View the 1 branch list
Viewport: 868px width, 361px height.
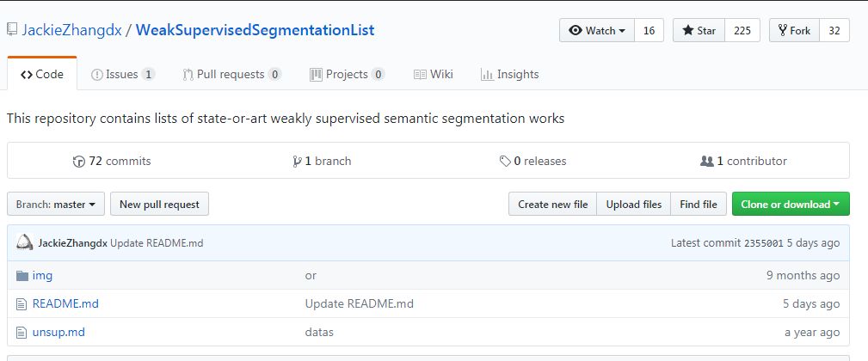click(x=322, y=161)
